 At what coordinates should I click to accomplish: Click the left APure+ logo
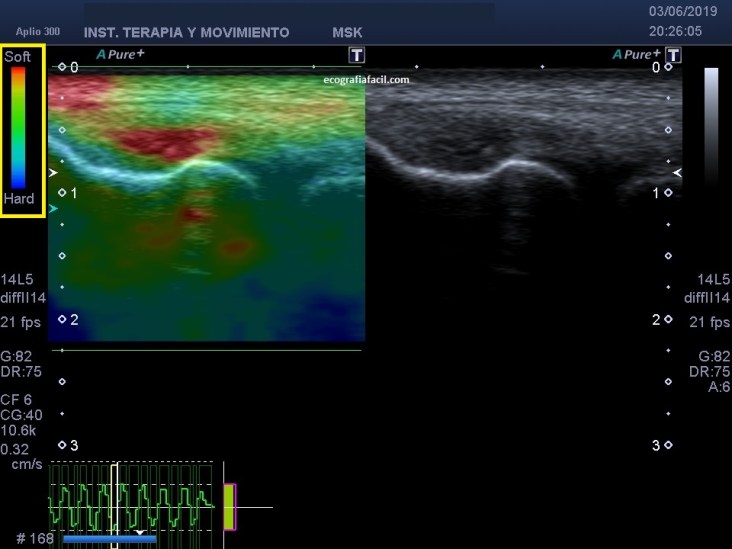click(122, 54)
